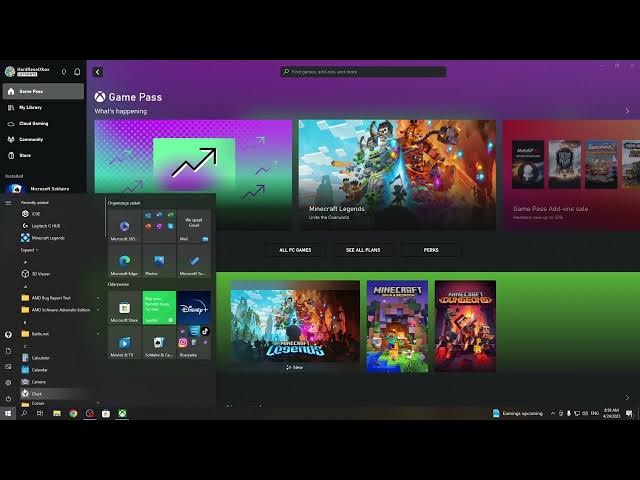The image size is (640, 480).
Task: Open Calendar from the Start list
Action: (59, 370)
